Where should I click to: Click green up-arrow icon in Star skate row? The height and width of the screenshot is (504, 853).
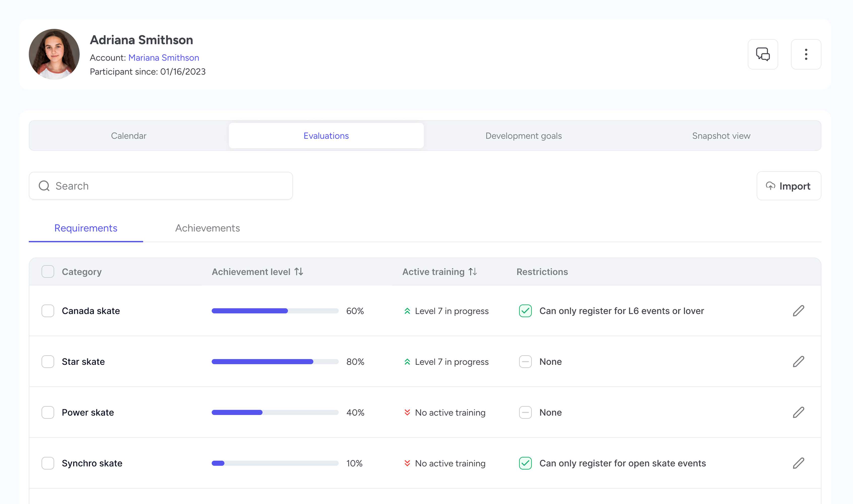(x=407, y=362)
